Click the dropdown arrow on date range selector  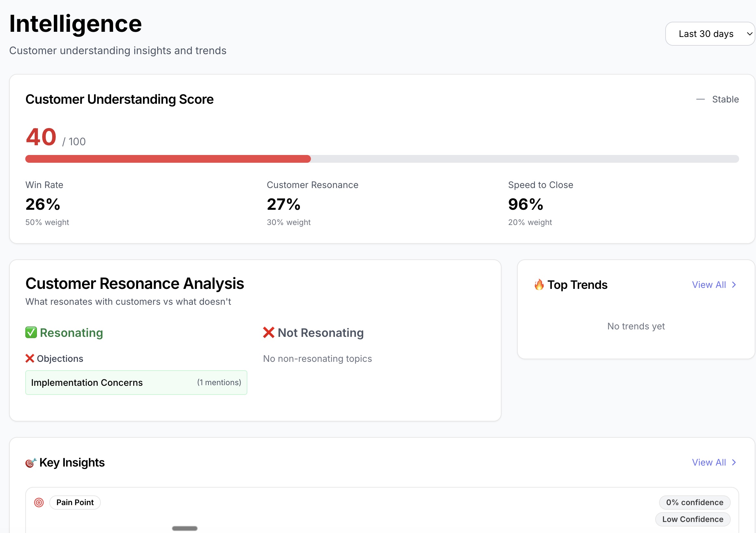(x=749, y=34)
